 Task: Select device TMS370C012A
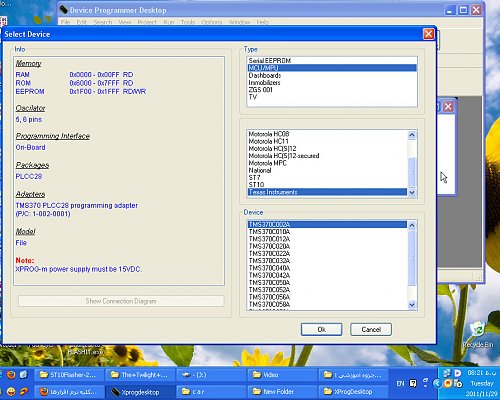328,239
